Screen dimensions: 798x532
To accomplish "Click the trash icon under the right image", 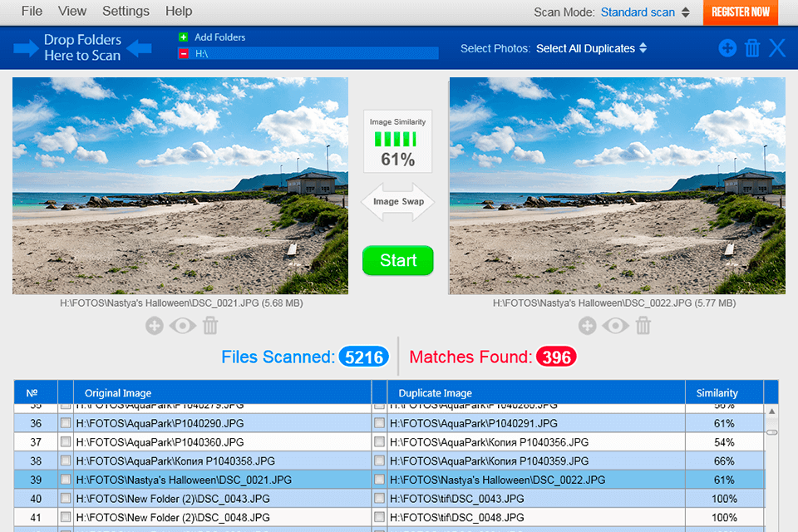I will click(x=643, y=326).
